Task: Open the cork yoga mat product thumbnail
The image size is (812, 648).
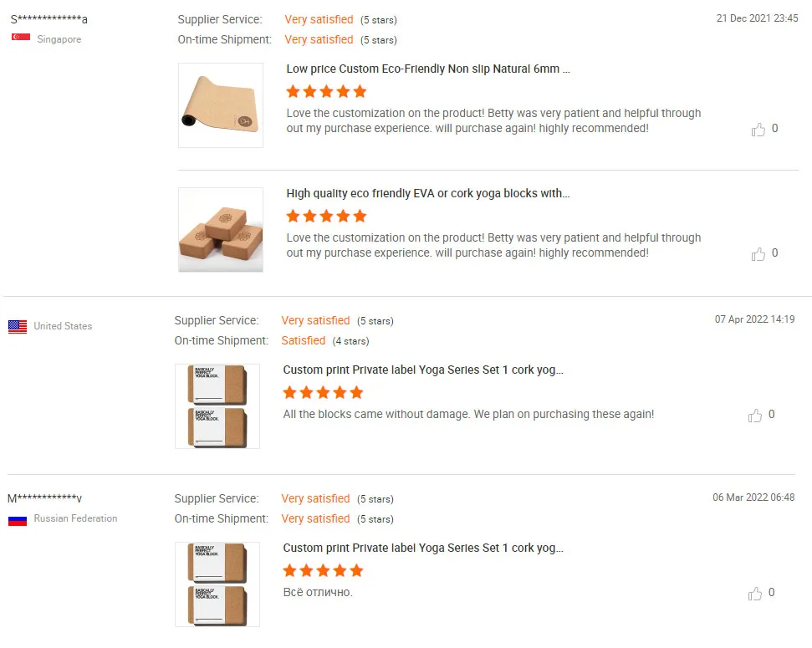Action: click(221, 105)
